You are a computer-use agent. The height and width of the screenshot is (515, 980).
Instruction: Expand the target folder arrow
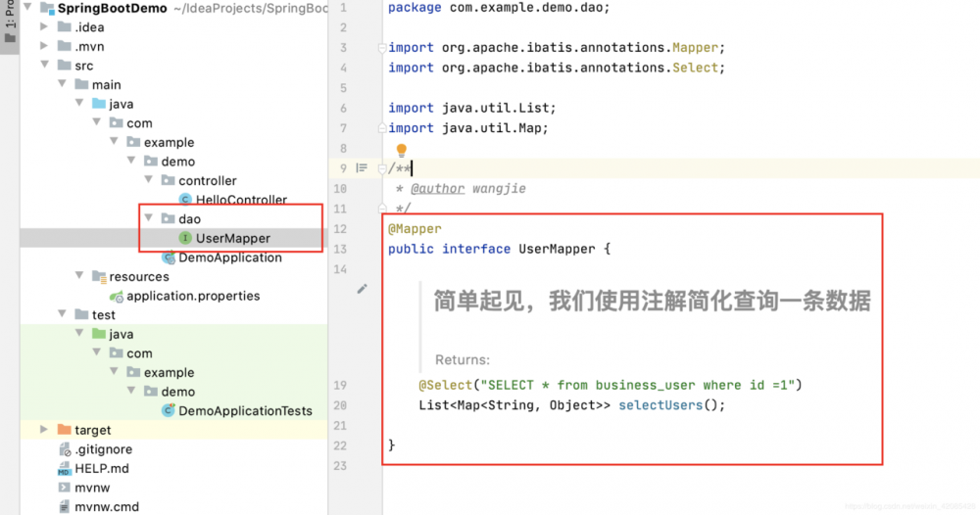(x=44, y=430)
